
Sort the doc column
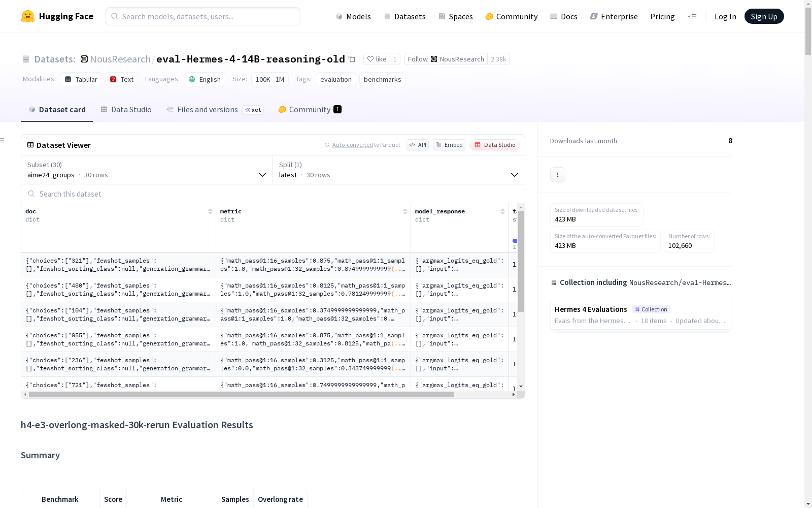pos(210,211)
